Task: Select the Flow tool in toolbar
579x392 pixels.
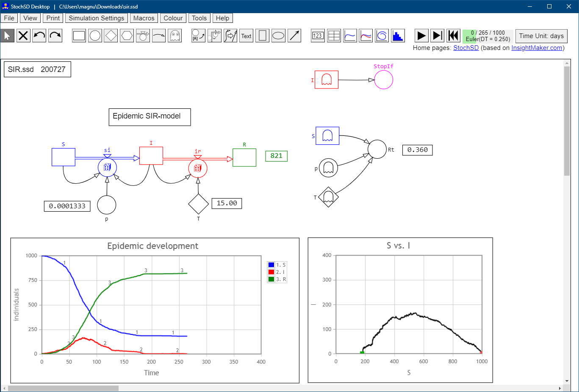Action: click(x=143, y=36)
